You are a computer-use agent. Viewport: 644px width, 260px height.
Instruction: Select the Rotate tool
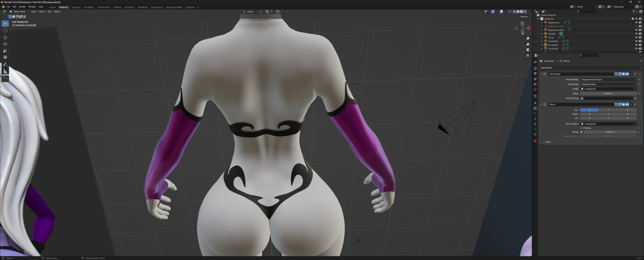point(5,44)
